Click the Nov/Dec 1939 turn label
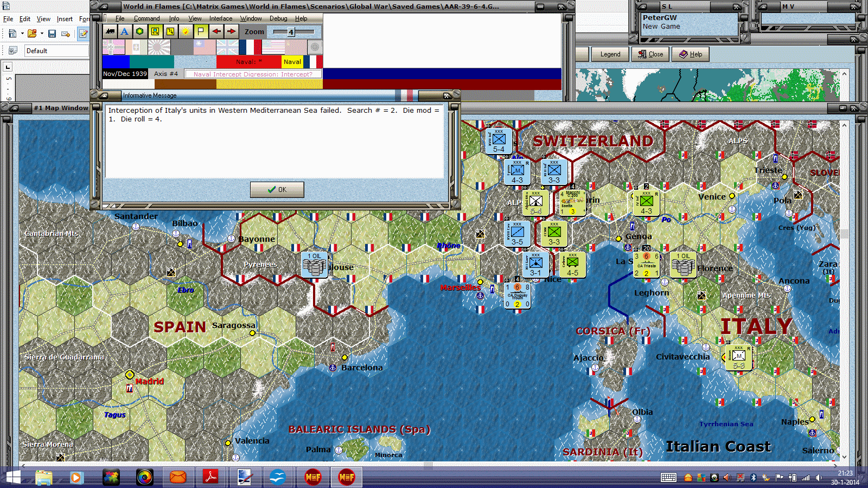The image size is (868, 488). (125, 74)
